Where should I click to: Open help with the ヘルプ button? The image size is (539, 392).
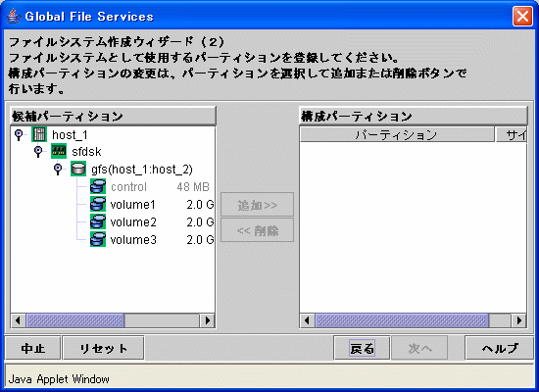500,348
